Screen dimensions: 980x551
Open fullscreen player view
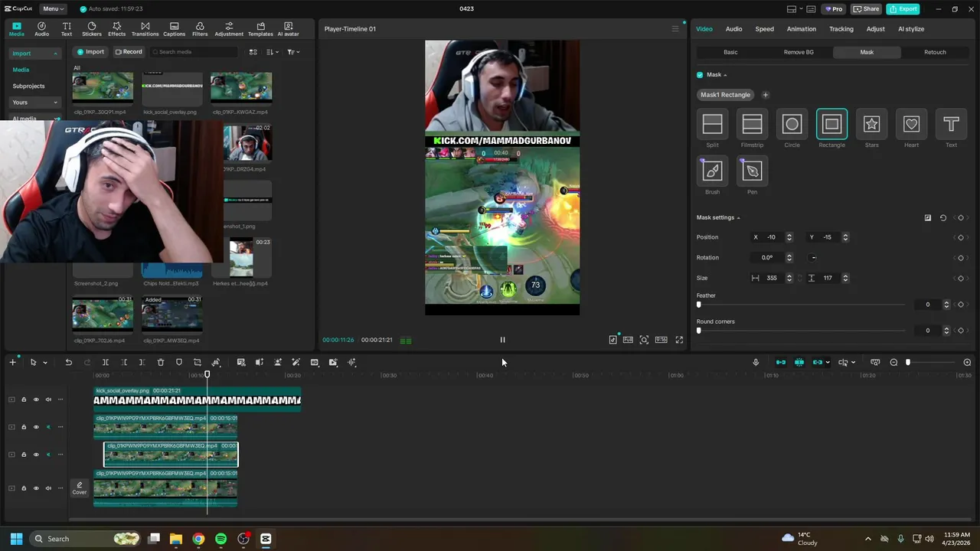pos(679,340)
